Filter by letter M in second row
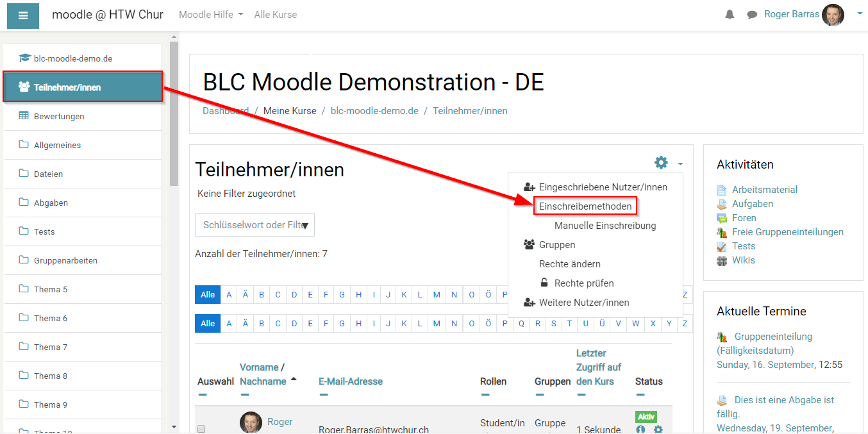Viewport: 868px width, 434px height. (437, 324)
